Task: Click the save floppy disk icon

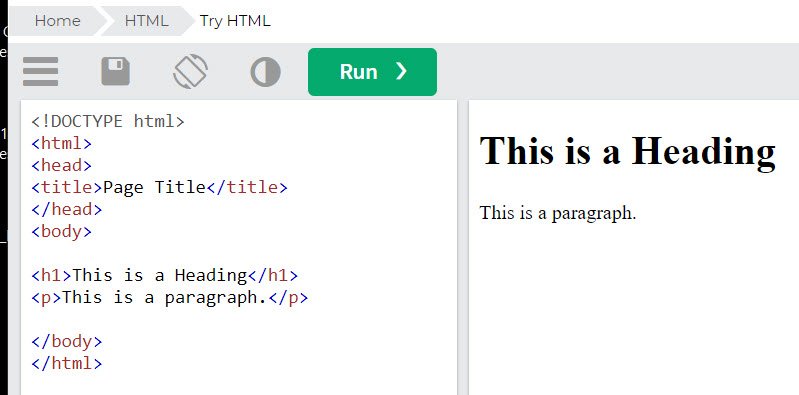Action: pyautogui.click(x=116, y=71)
